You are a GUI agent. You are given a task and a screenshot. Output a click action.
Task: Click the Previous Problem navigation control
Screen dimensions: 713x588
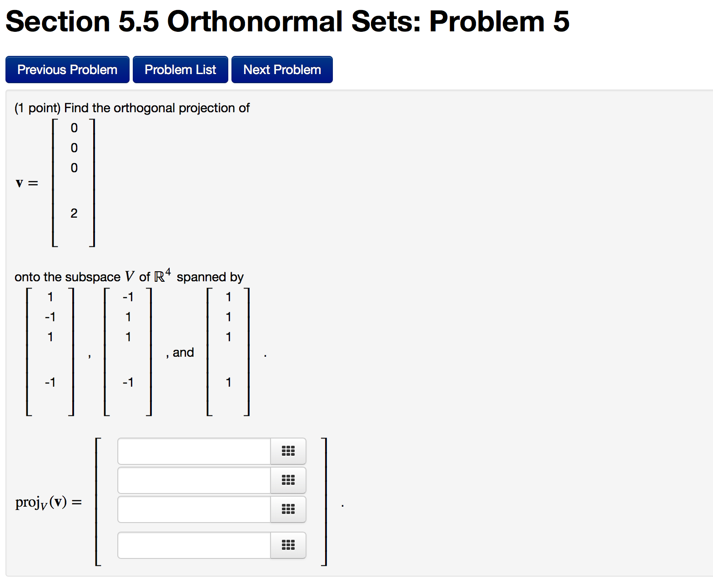67,69
